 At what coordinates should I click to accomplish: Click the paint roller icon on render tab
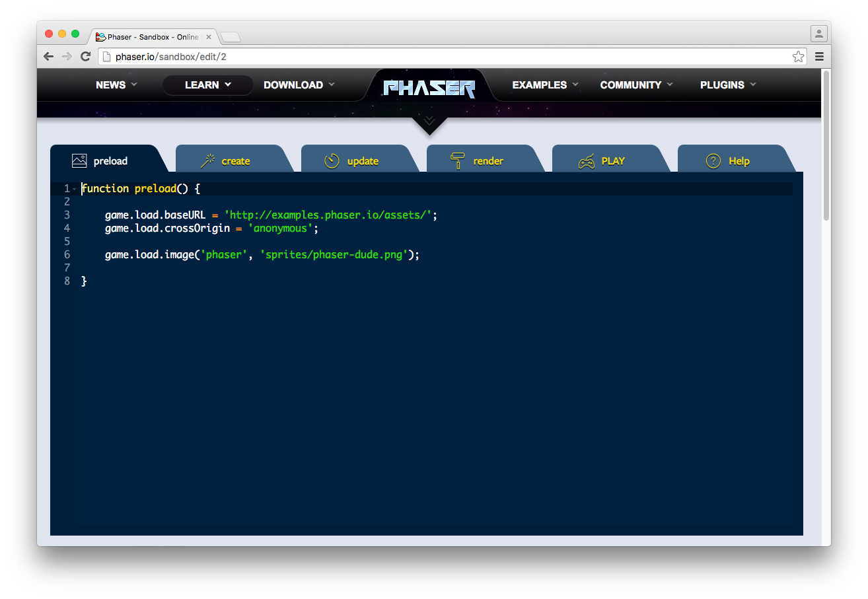click(457, 160)
